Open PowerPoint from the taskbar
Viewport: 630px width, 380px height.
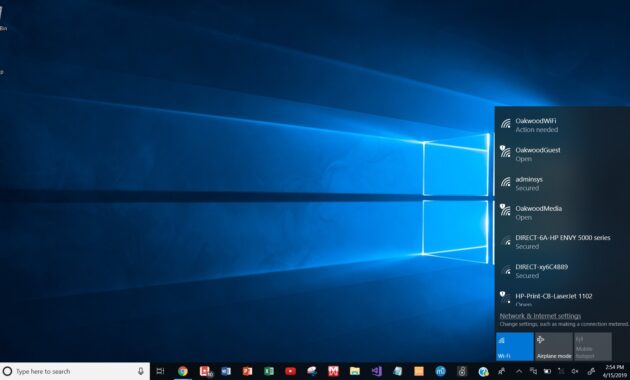click(247, 371)
